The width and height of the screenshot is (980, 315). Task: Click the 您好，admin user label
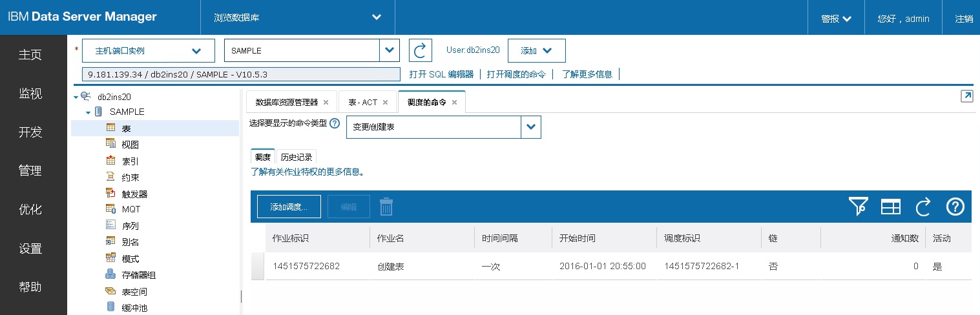pos(903,19)
